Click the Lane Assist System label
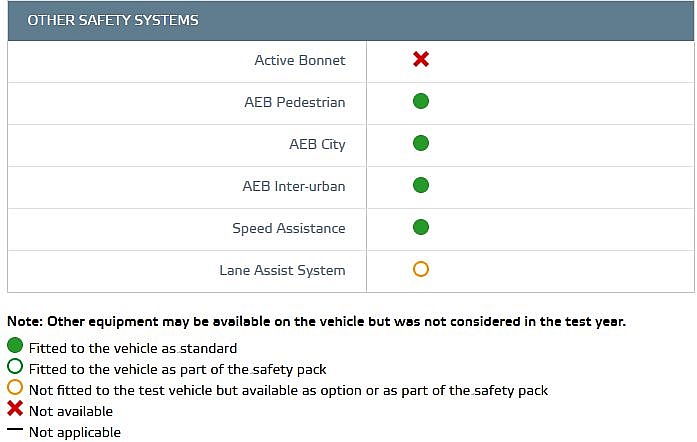 point(282,270)
